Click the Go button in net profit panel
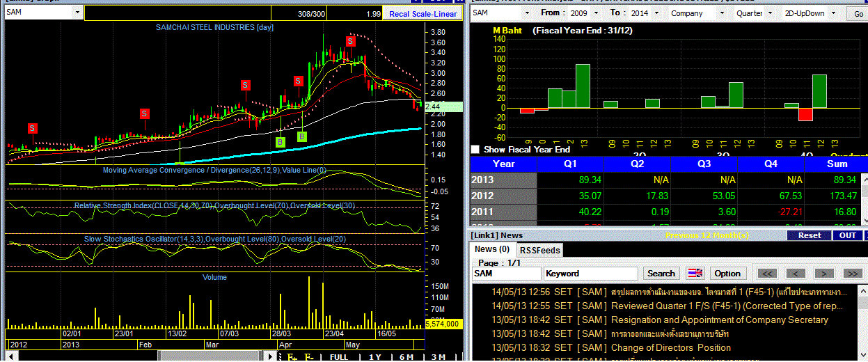The image size is (868, 362). (x=858, y=14)
